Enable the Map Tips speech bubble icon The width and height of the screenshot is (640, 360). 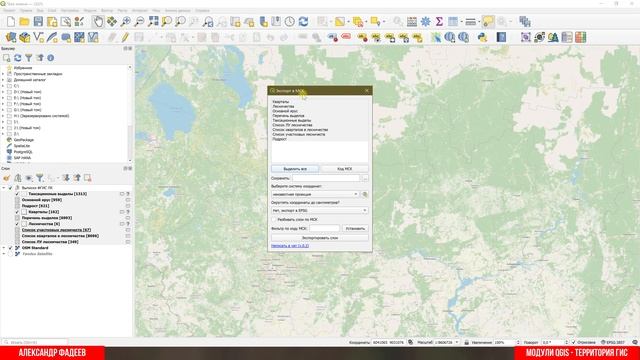[488, 22]
